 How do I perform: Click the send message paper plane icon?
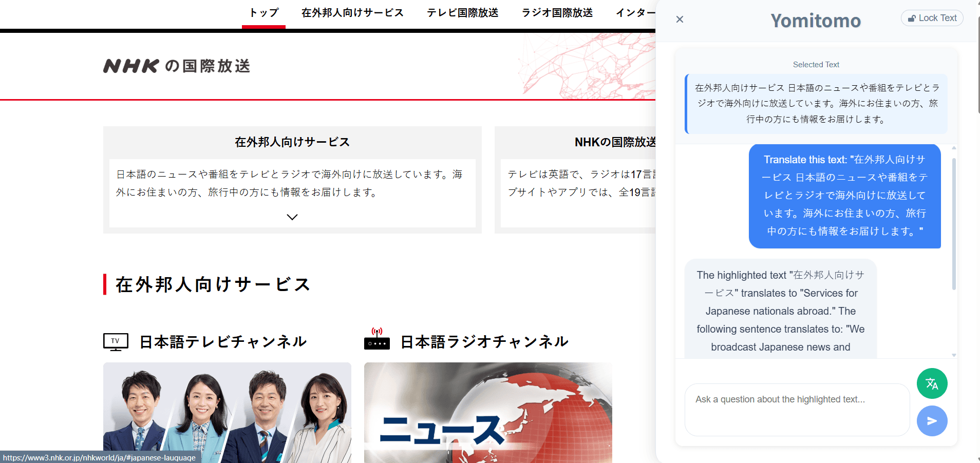(x=932, y=421)
